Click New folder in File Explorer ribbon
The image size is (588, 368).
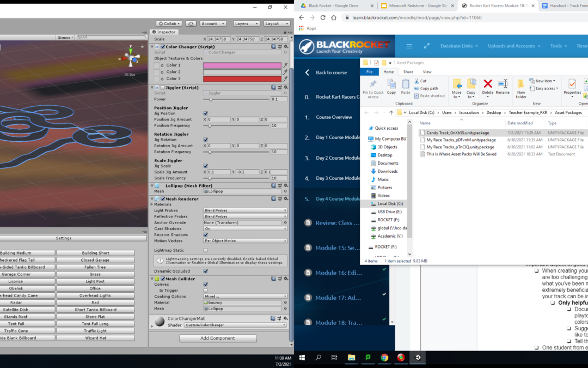coord(521,89)
